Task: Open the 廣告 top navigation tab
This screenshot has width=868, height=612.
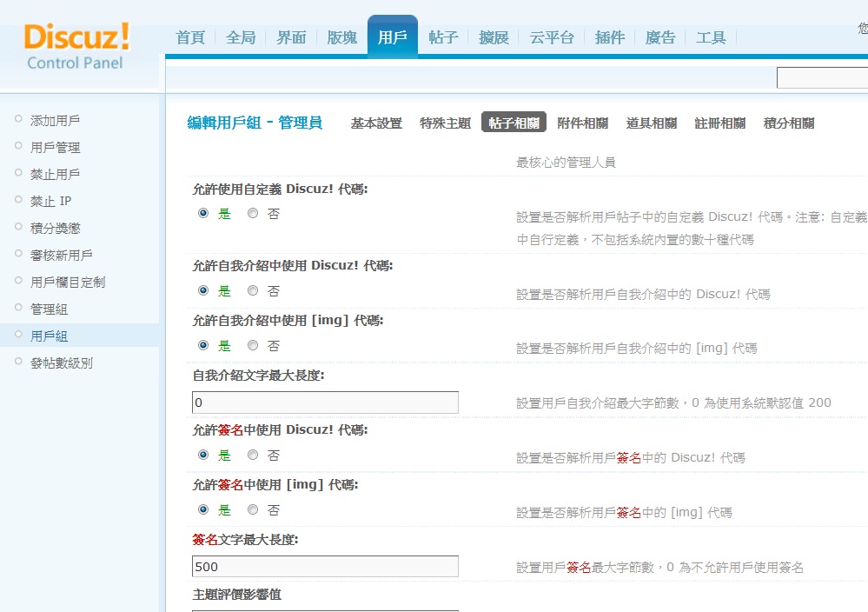Action: (x=659, y=37)
